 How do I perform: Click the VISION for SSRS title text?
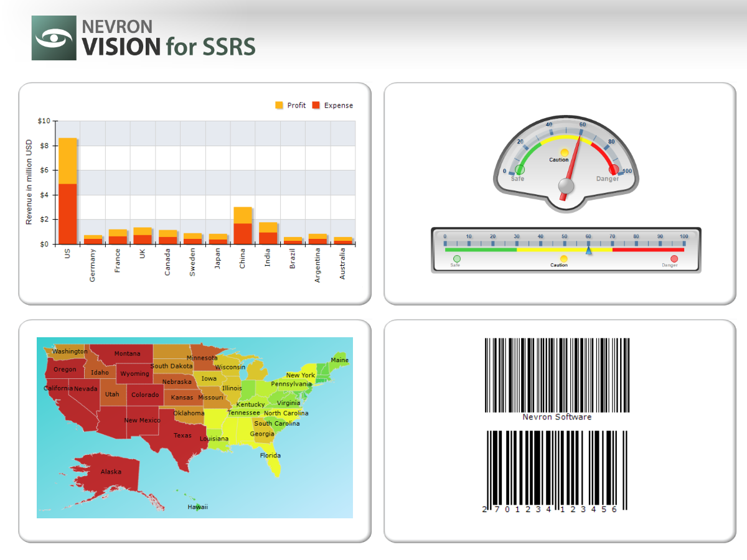click(x=168, y=46)
